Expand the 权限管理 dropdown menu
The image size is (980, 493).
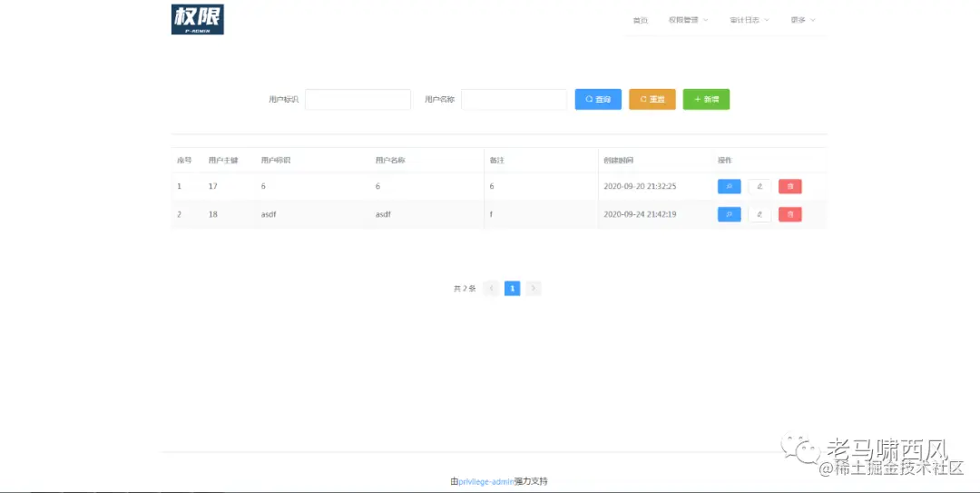(688, 20)
